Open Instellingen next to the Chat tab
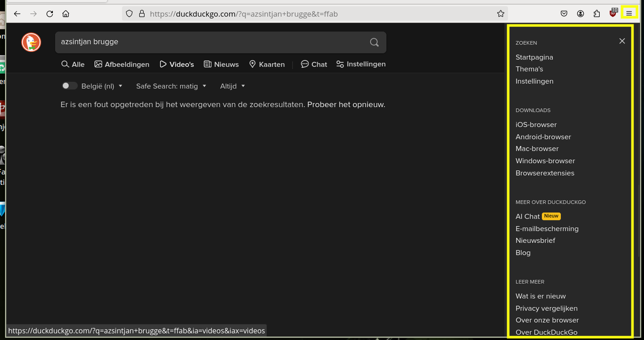644x340 pixels. click(x=361, y=64)
